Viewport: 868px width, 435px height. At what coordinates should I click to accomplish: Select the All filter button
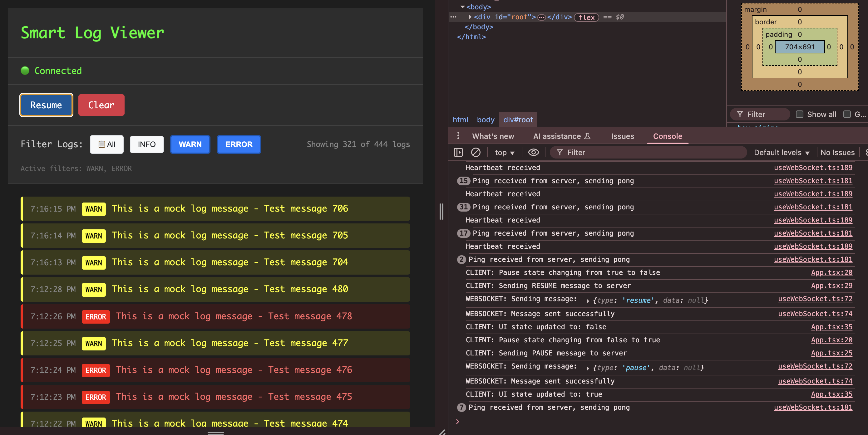click(106, 144)
